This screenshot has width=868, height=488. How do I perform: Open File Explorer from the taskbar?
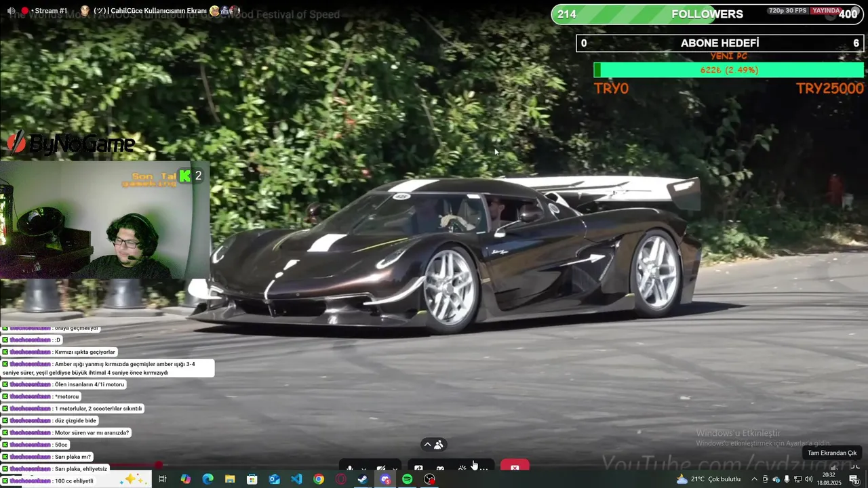pos(230,479)
